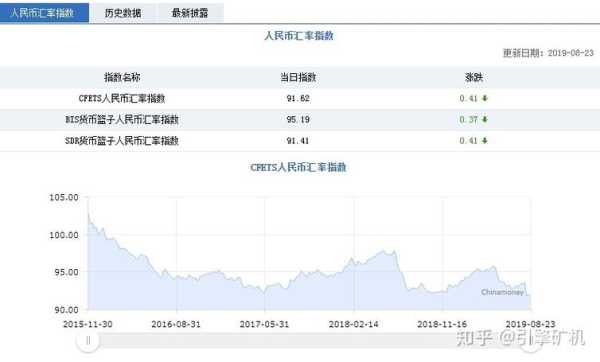This screenshot has height=362, width=600.
Task: Click the 指数名称 column header
Action: [122, 77]
